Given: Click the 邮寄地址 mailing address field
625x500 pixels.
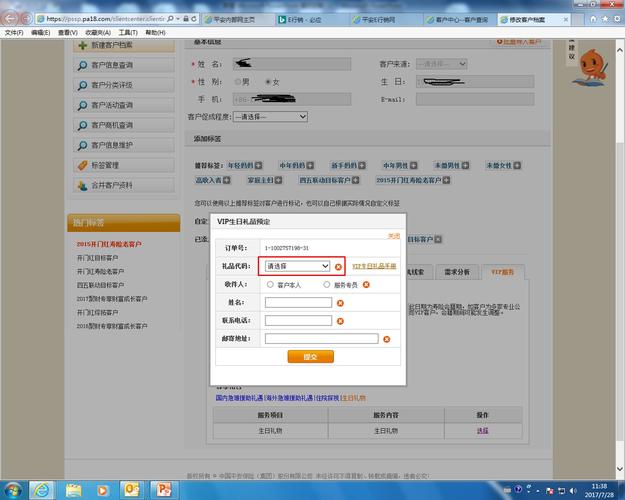Looking at the screenshot, I should pos(321,339).
